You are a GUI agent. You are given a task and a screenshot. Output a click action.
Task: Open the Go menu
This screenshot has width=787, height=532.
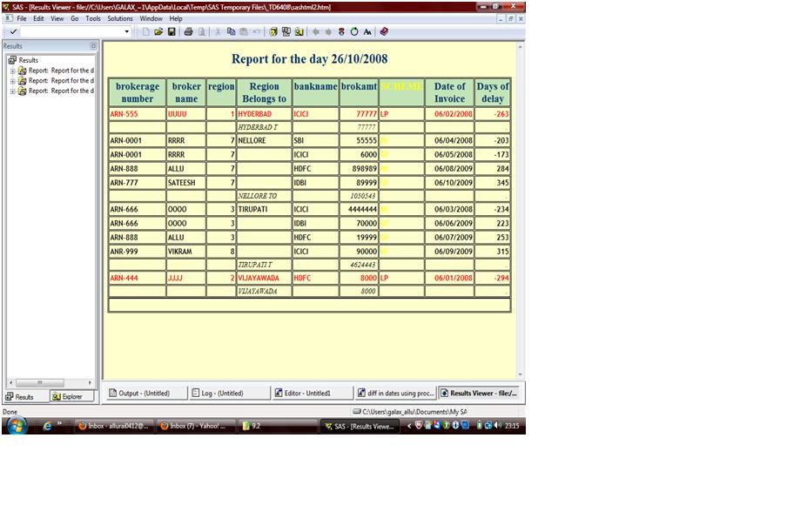pyautogui.click(x=75, y=18)
